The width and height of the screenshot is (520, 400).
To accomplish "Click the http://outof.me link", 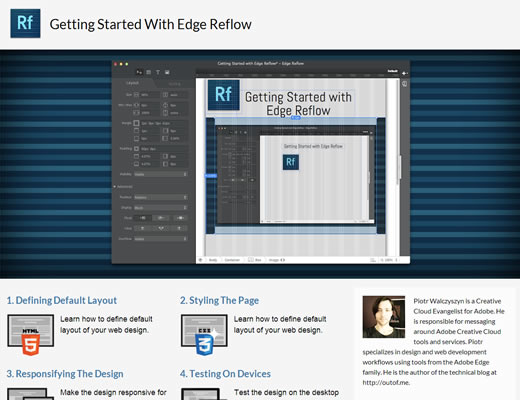I will [386, 383].
